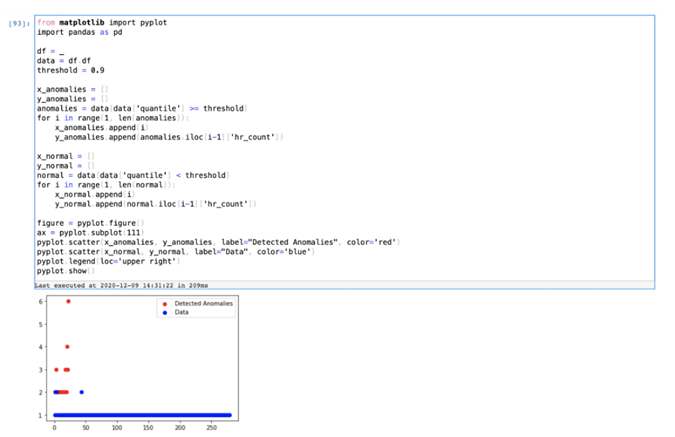
Task: Click the 'threshold = 0.9' code line
Action: [x=70, y=70]
